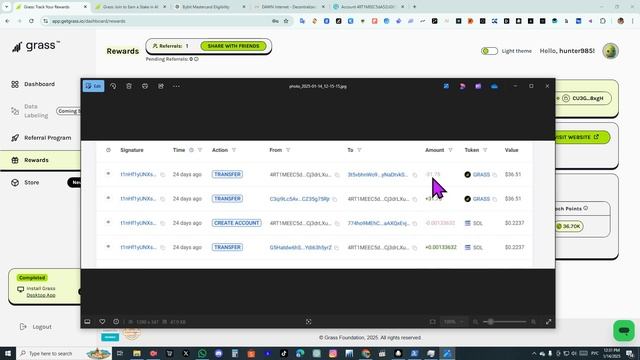Click the bookmark star in address bar
This screenshot has height=360, width=640.
tap(286, 21)
